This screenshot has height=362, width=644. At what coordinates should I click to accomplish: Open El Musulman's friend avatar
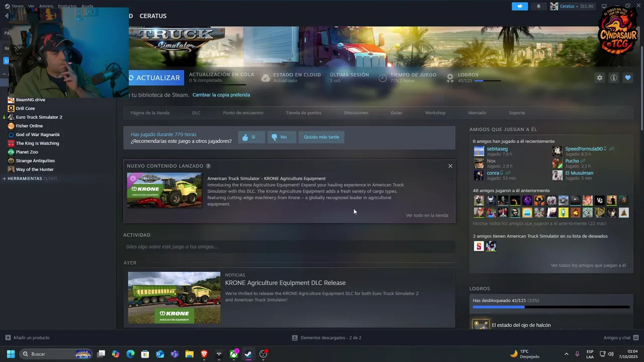[x=557, y=175]
